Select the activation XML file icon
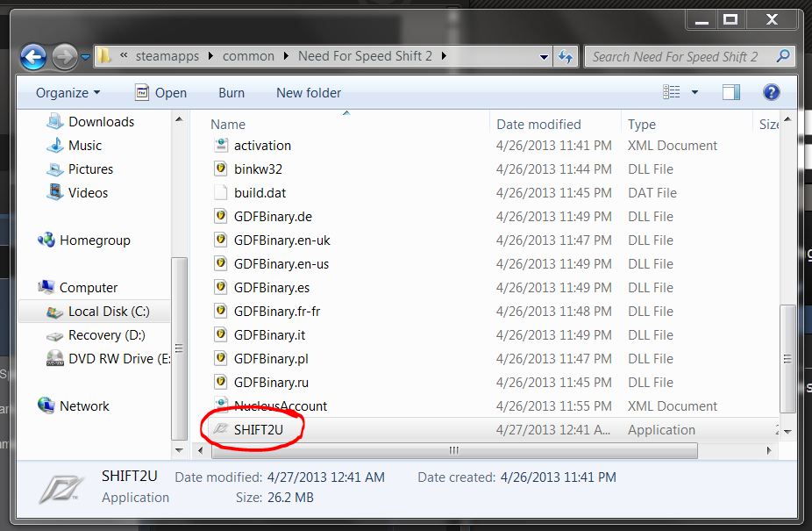 pos(221,145)
